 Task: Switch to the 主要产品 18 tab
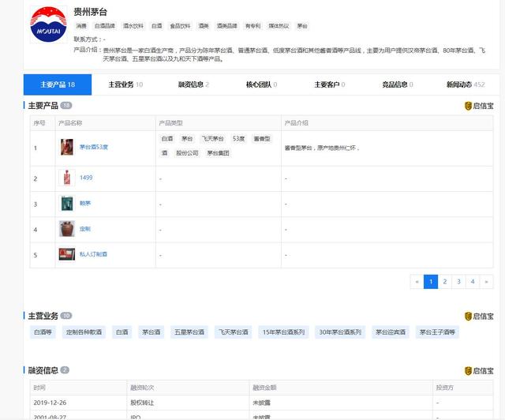tap(58, 84)
